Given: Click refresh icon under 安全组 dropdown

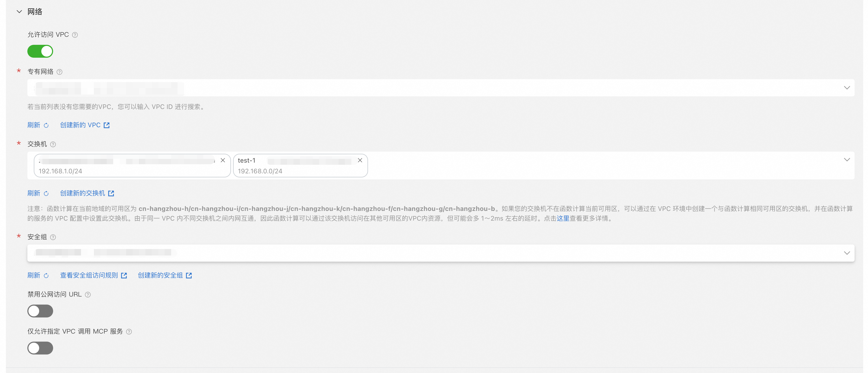Looking at the screenshot, I should [x=46, y=276].
